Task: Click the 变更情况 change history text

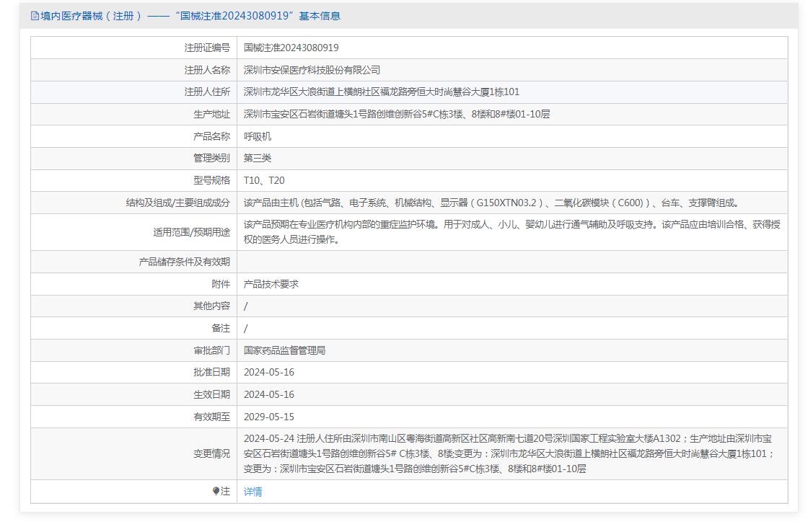Action: click(508, 453)
